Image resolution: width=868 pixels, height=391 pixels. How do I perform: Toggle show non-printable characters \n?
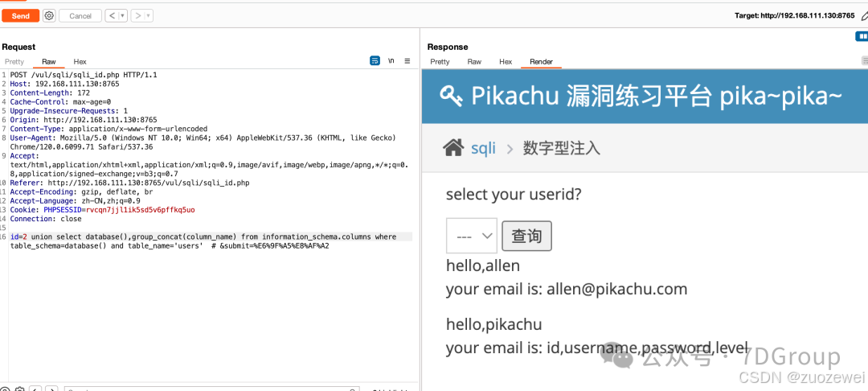tap(391, 61)
